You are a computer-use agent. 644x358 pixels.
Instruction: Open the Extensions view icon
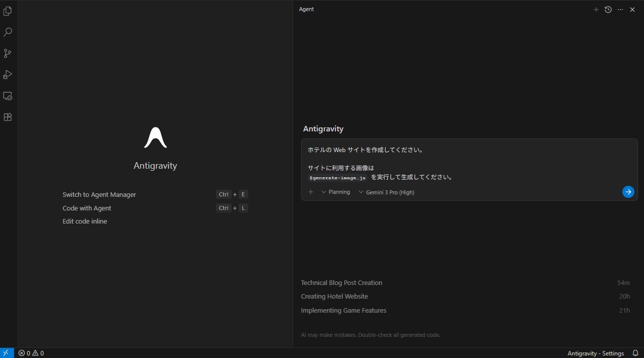pyautogui.click(x=8, y=117)
